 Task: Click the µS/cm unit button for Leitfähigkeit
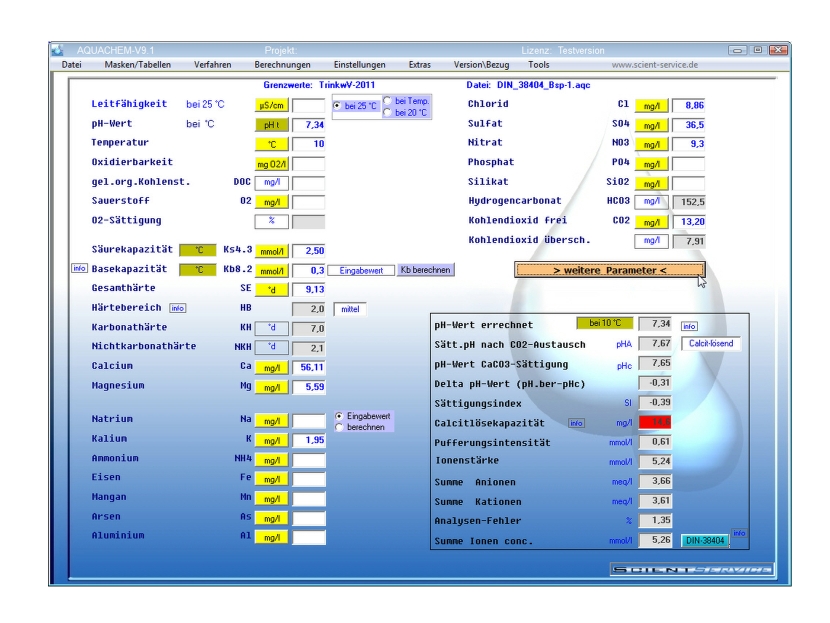coord(272,105)
